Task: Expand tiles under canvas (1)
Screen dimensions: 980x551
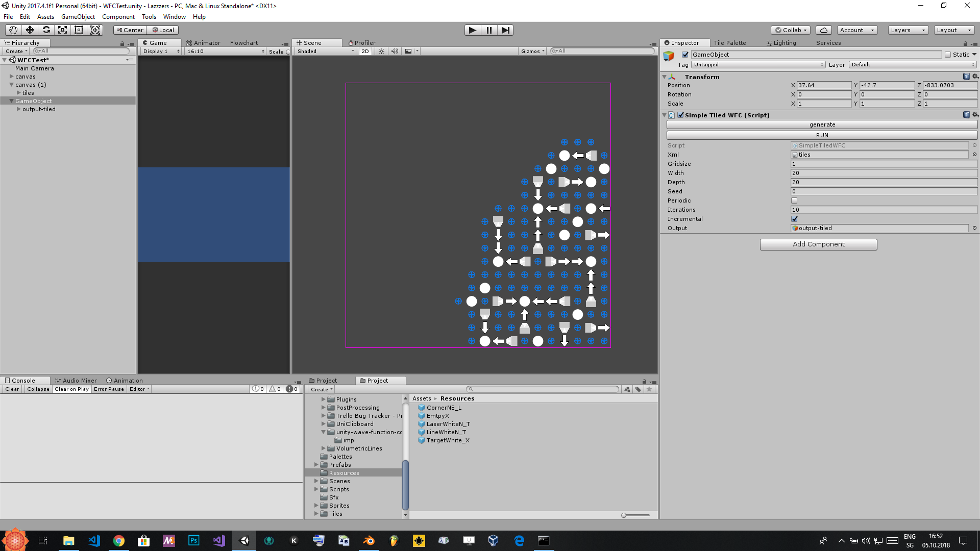Action: (x=19, y=93)
